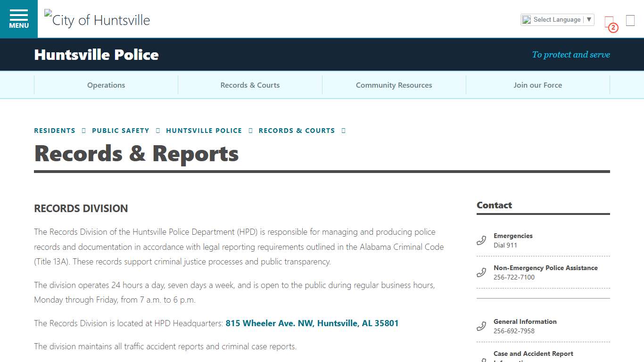Open the Records & Courts navigation item
Screen dimensions: 644x362
[250, 85]
